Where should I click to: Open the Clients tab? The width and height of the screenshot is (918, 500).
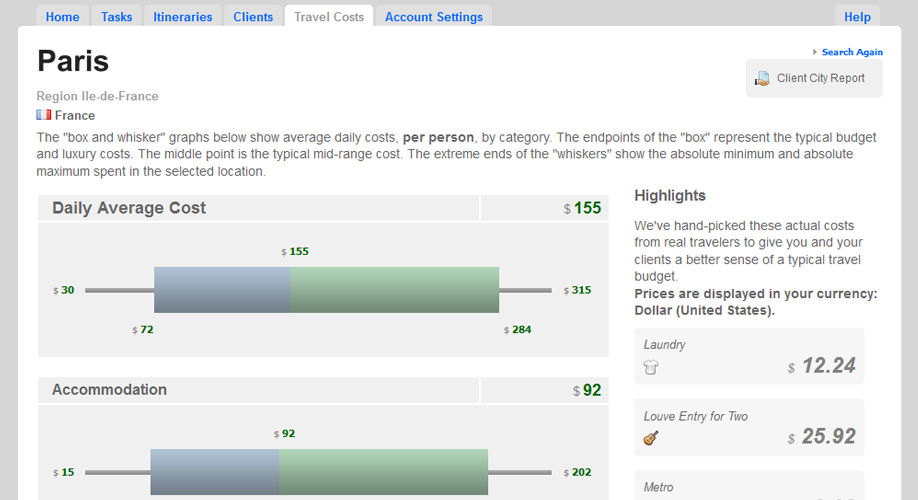[x=253, y=16]
